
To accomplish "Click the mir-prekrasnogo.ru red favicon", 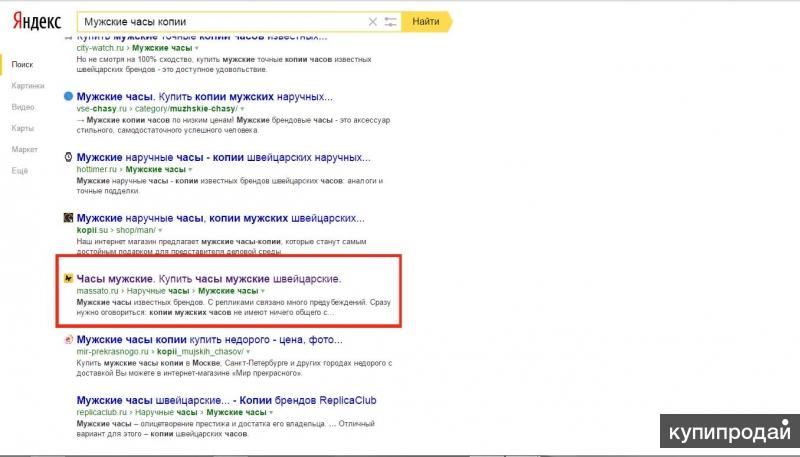I will 68,339.
